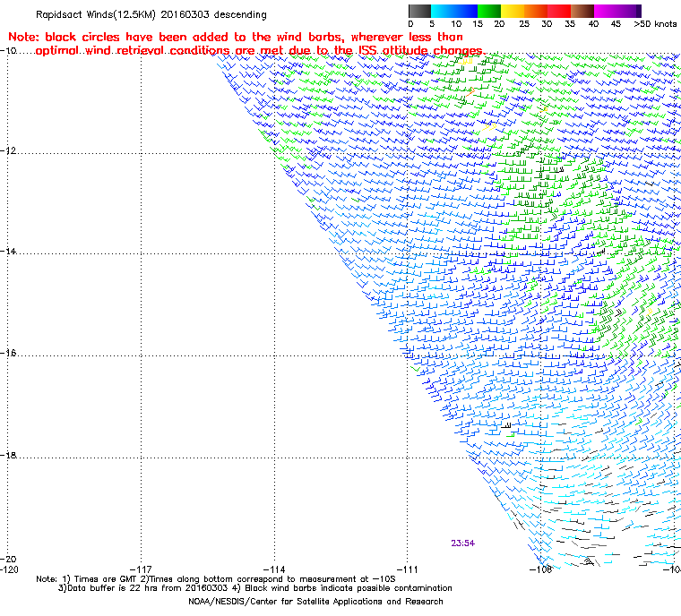Click the magenta 40–45 knots legend segment
681x616 pixels.
tap(606, 11)
